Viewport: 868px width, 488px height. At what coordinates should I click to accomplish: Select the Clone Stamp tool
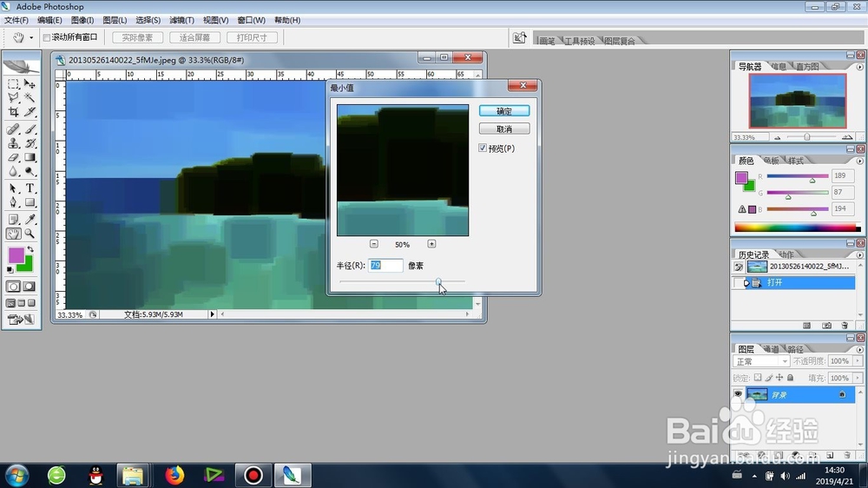[x=13, y=143]
